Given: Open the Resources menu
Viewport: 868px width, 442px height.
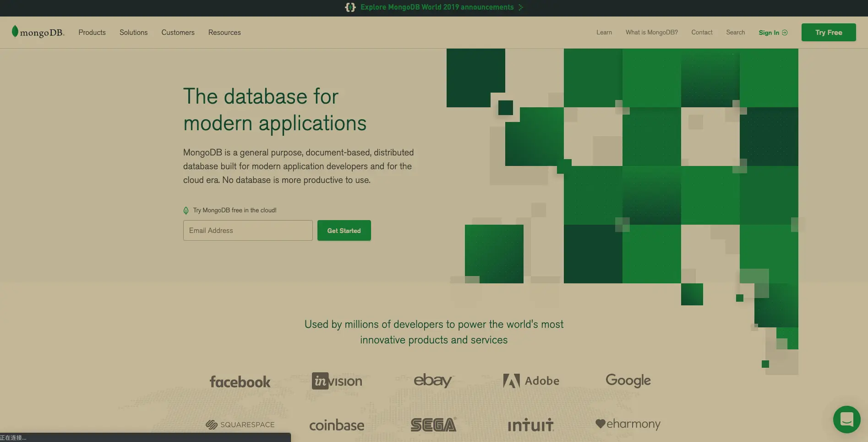Looking at the screenshot, I should [x=224, y=33].
